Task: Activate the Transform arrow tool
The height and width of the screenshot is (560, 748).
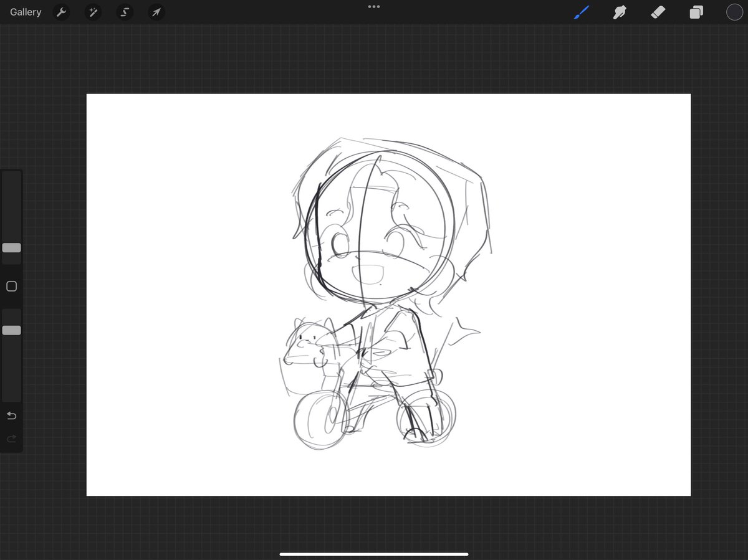Action: click(x=156, y=12)
